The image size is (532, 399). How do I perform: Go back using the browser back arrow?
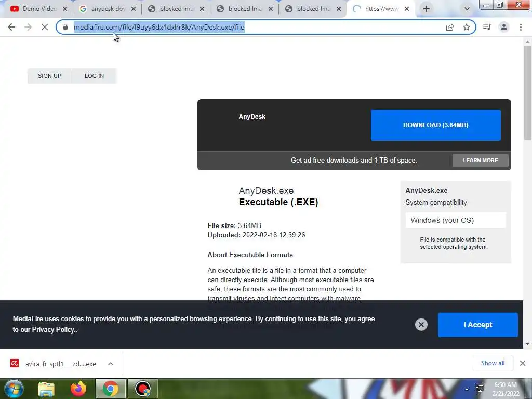[11, 27]
